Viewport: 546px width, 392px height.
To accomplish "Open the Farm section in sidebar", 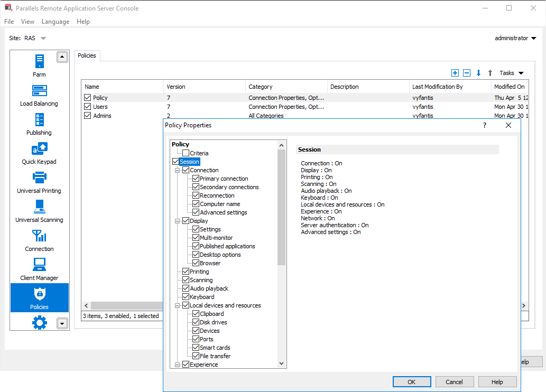I will (39, 66).
